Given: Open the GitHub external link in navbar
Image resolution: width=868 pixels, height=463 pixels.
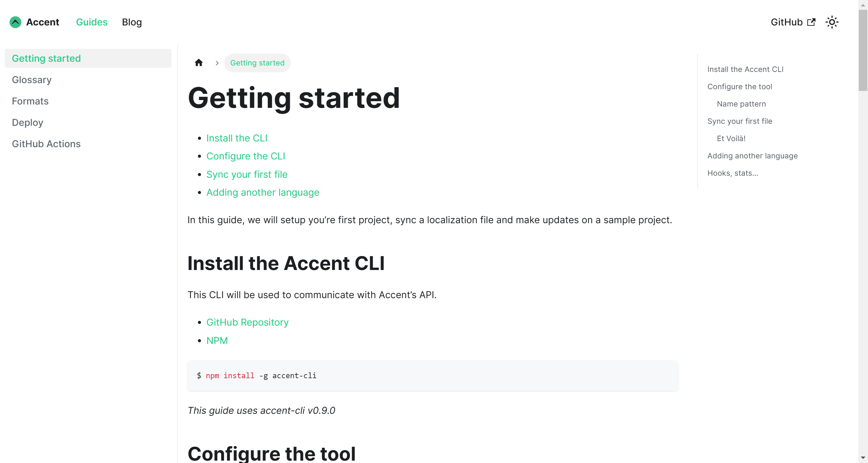Looking at the screenshot, I should [793, 22].
